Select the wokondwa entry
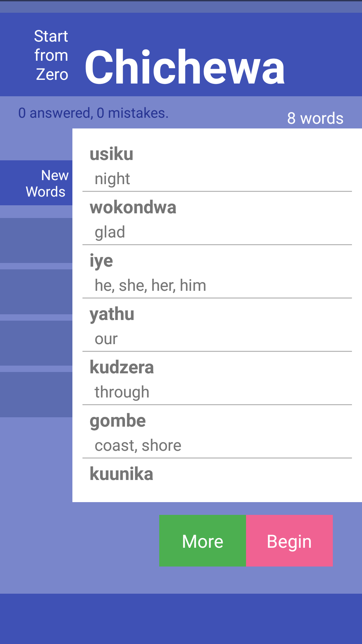The image size is (362, 644). coord(133,207)
